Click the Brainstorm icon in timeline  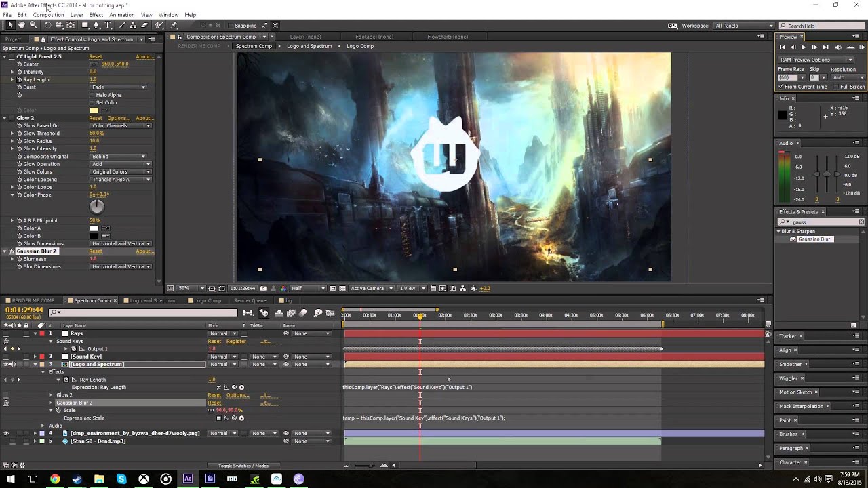coord(318,312)
